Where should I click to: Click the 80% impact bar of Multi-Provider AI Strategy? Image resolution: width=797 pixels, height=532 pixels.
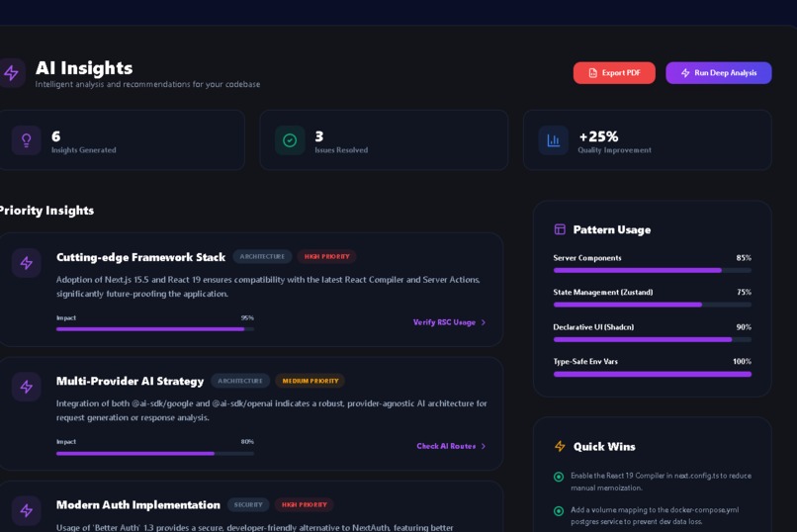tap(155, 453)
